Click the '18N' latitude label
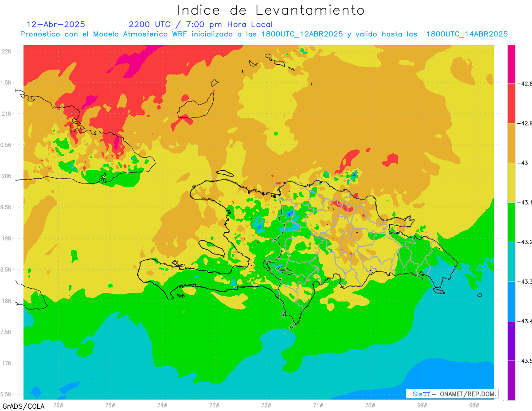Viewport: 532px width, 411px height. [x=8, y=301]
